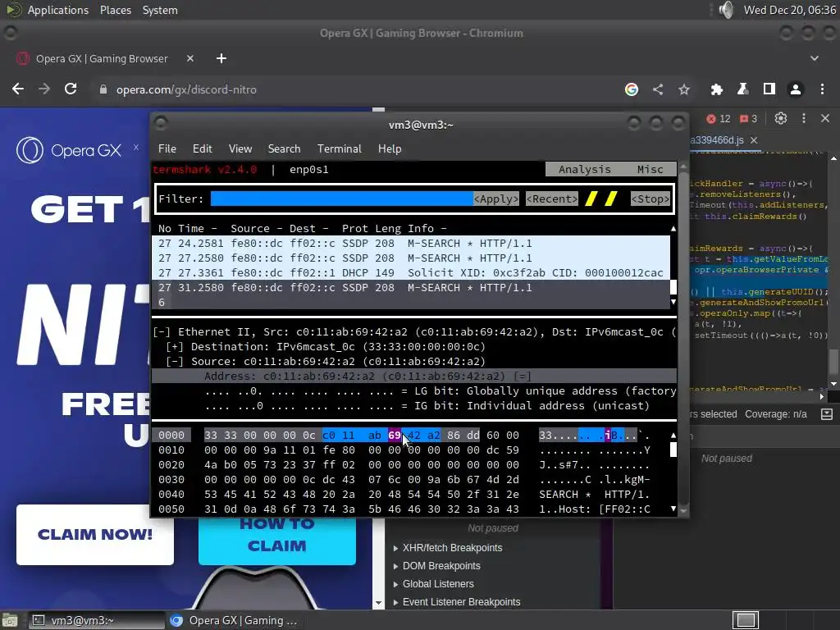This screenshot has height=630, width=840.
Task: Open the extensions puzzle icon
Action: point(716,89)
